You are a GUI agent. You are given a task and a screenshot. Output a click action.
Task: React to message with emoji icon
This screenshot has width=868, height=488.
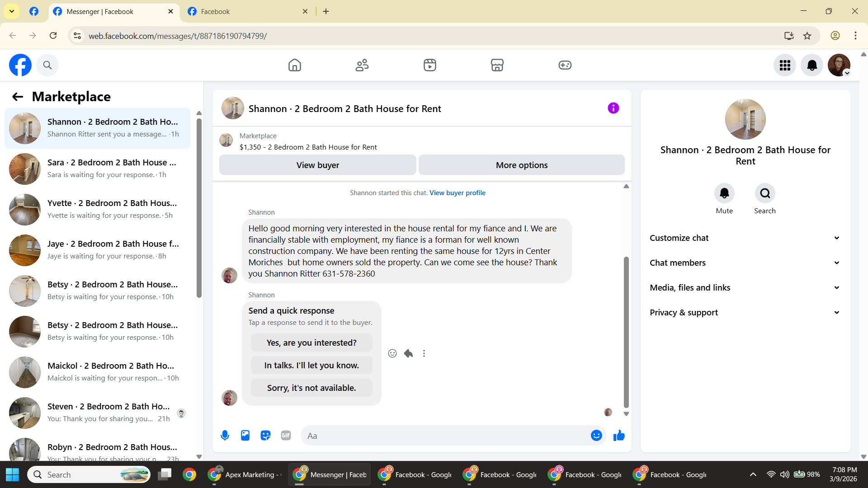coord(392,353)
